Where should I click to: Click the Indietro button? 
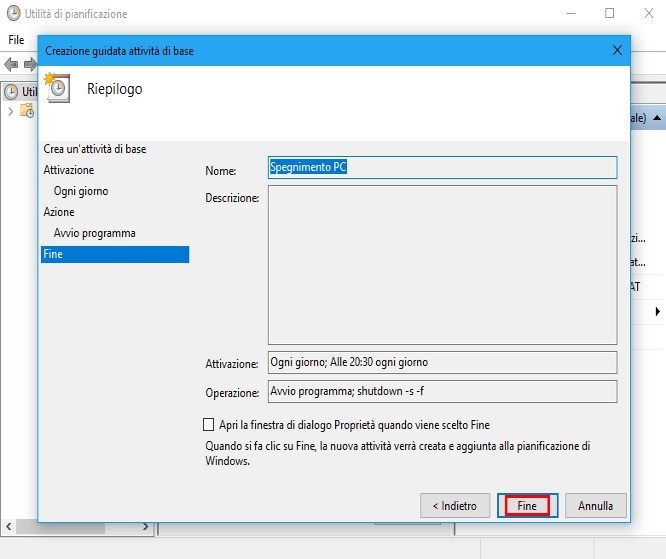tap(455, 506)
